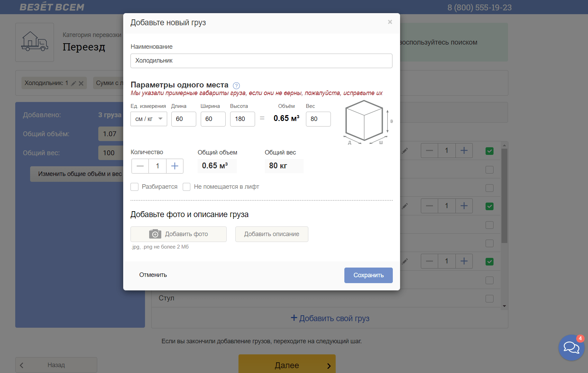Click the Вес input field

(318, 119)
